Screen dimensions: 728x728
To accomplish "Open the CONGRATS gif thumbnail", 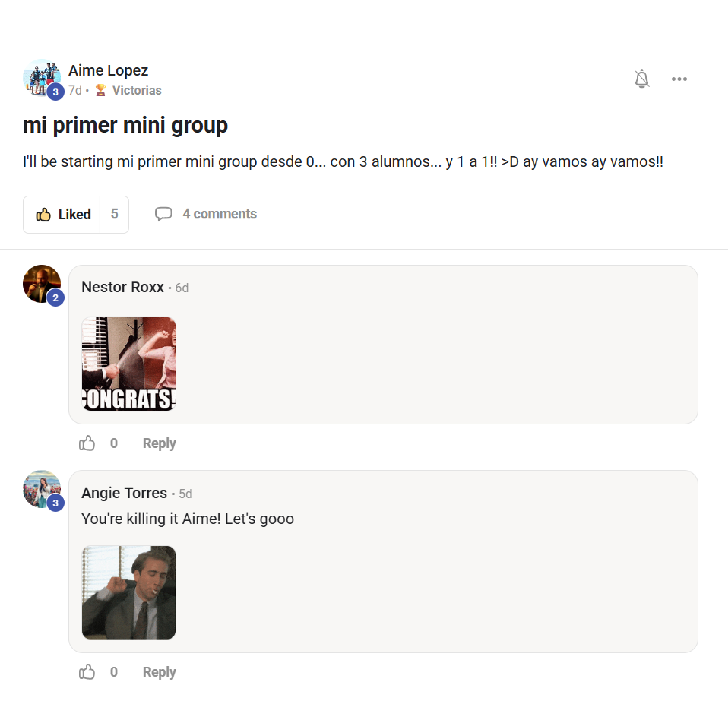I will pyautogui.click(x=128, y=364).
